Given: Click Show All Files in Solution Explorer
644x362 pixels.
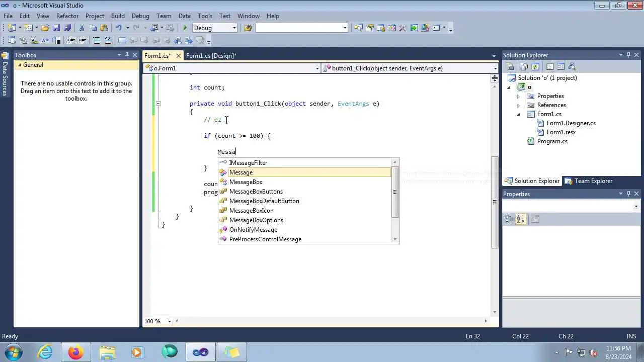Looking at the screenshot, I should (524, 67).
